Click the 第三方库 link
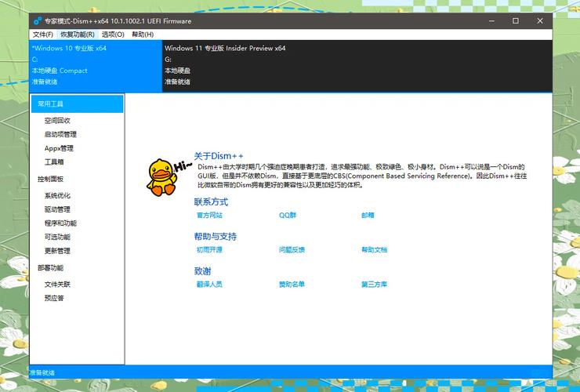Screen dimensions: 580x392 pyautogui.click(x=375, y=285)
